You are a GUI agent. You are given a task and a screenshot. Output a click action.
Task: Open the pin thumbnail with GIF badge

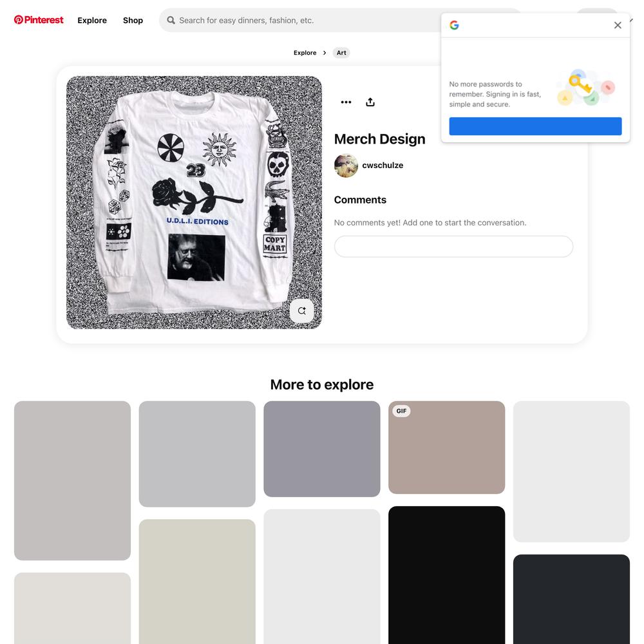click(446, 448)
